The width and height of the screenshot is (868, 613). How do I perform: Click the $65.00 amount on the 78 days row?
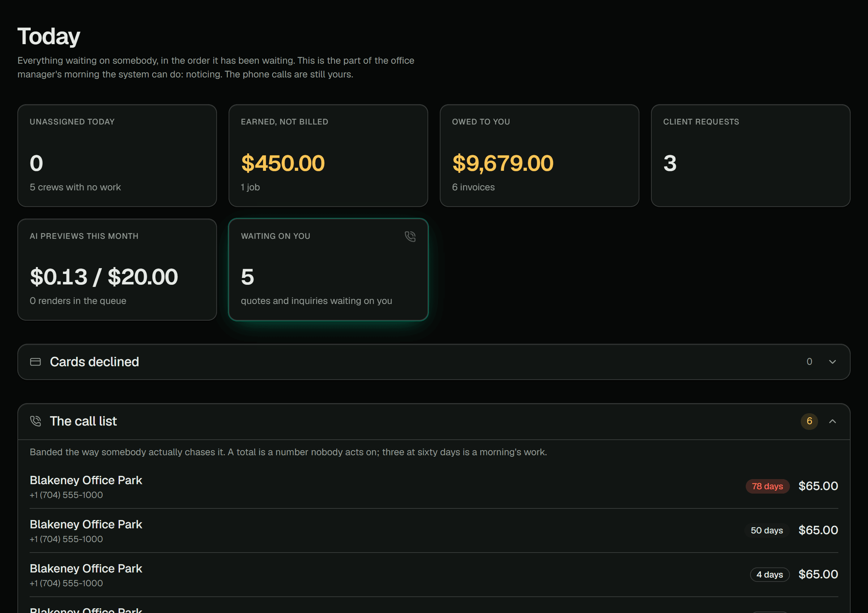818,486
